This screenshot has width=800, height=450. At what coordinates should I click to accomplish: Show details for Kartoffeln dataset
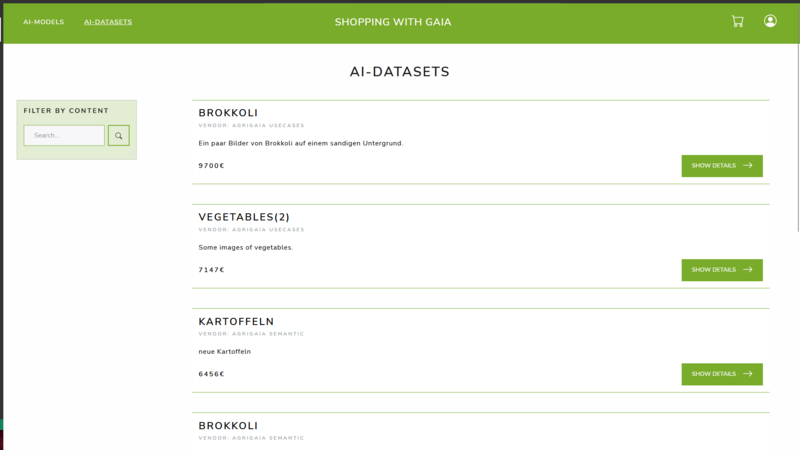[x=722, y=374]
